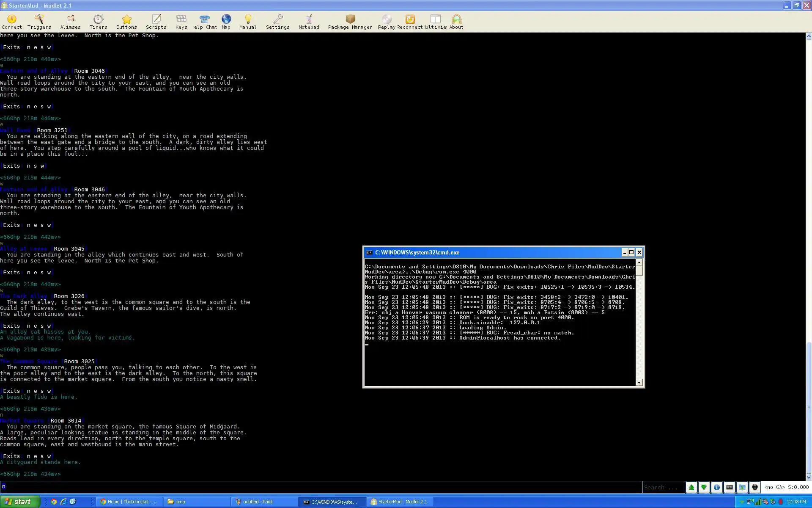Open the Notepad tool
The width and height of the screenshot is (812, 508).
point(309,22)
